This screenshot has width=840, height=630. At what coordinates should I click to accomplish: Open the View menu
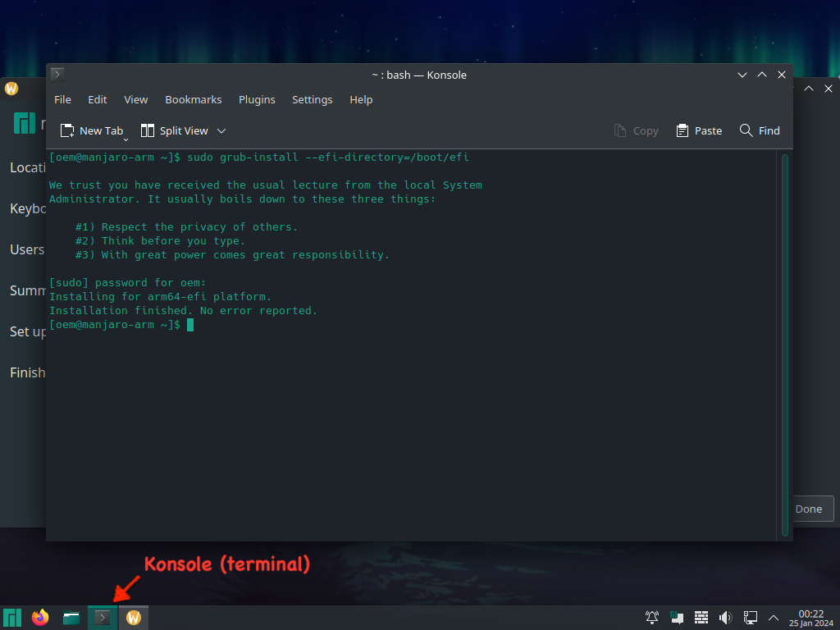pos(136,99)
